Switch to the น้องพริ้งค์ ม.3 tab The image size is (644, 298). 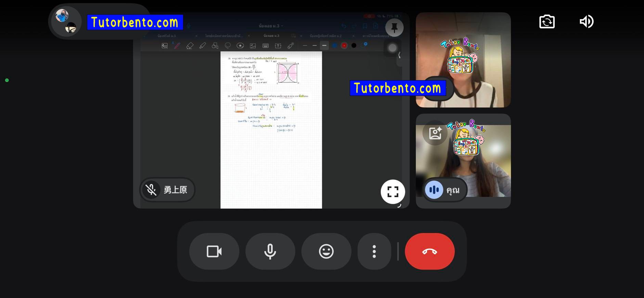(167, 36)
